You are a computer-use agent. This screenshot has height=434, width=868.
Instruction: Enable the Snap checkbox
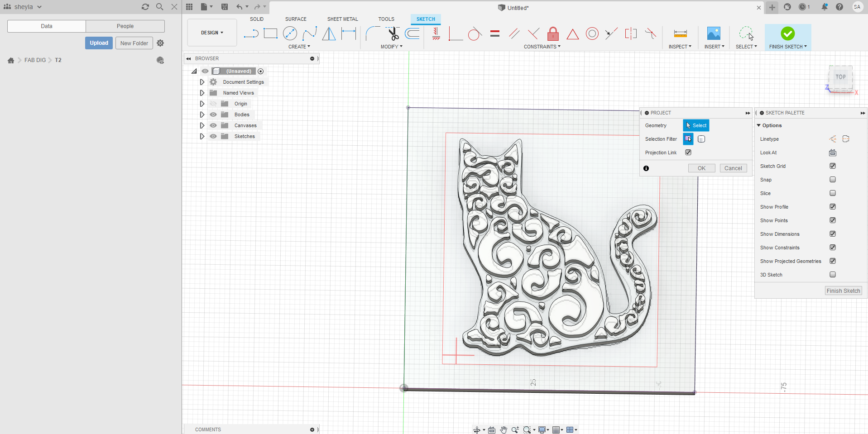832,180
